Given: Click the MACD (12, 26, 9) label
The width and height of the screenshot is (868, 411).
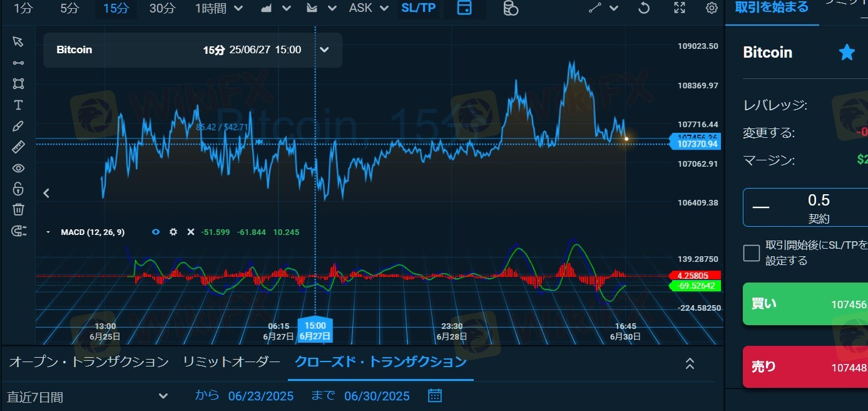Looking at the screenshot, I should coord(93,232).
